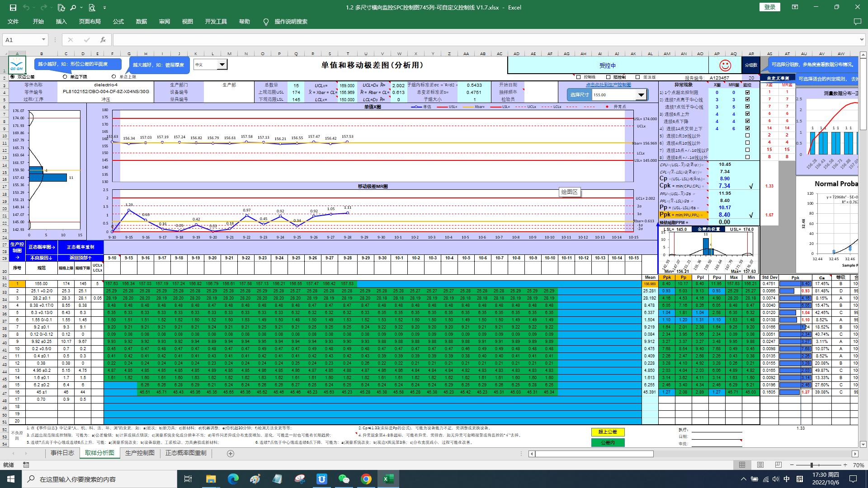Screen dimensions: 868x488
Task: Click the Page Layout view icon in status bar
Action: tap(760, 465)
